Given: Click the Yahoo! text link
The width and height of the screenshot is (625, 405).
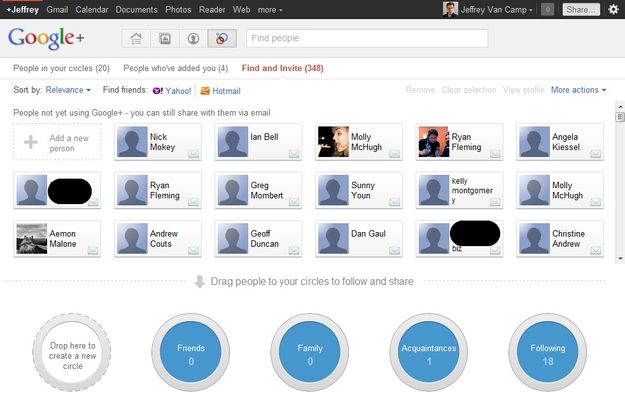Looking at the screenshot, I should pos(178,91).
